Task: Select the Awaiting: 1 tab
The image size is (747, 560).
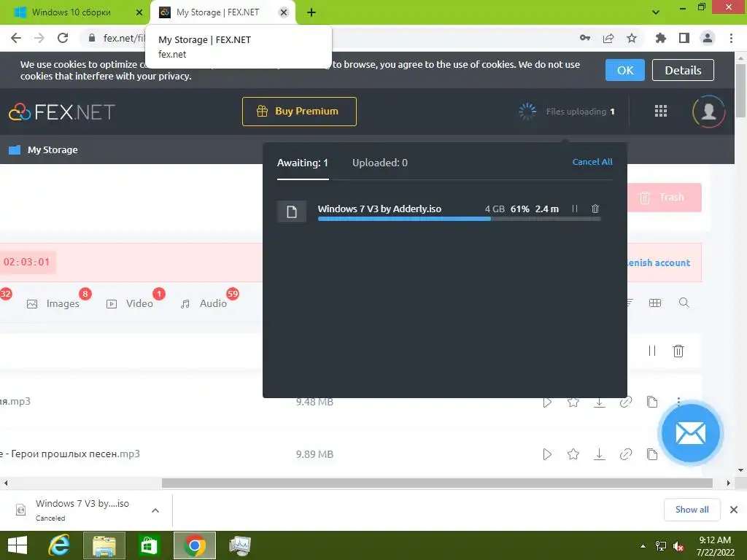Action: [x=303, y=163]
